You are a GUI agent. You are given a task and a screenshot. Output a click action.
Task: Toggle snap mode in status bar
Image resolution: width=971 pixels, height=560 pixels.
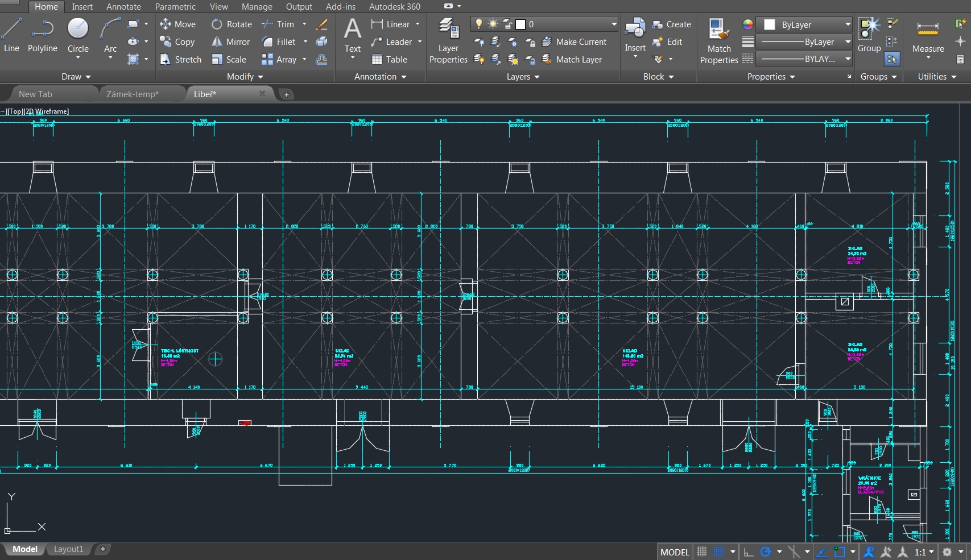pos(719,551)
